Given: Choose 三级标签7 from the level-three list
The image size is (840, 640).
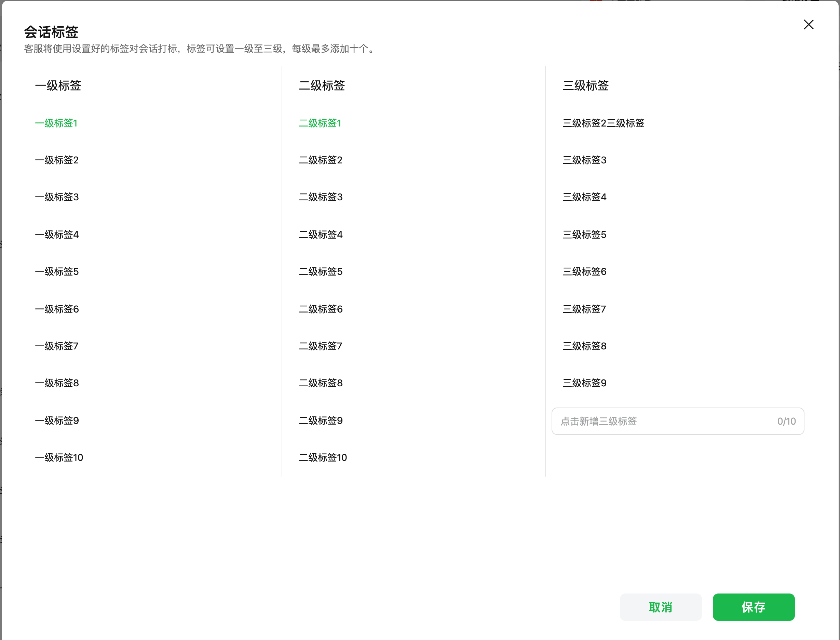Looking at the screenshot, I should pos(584,309).
